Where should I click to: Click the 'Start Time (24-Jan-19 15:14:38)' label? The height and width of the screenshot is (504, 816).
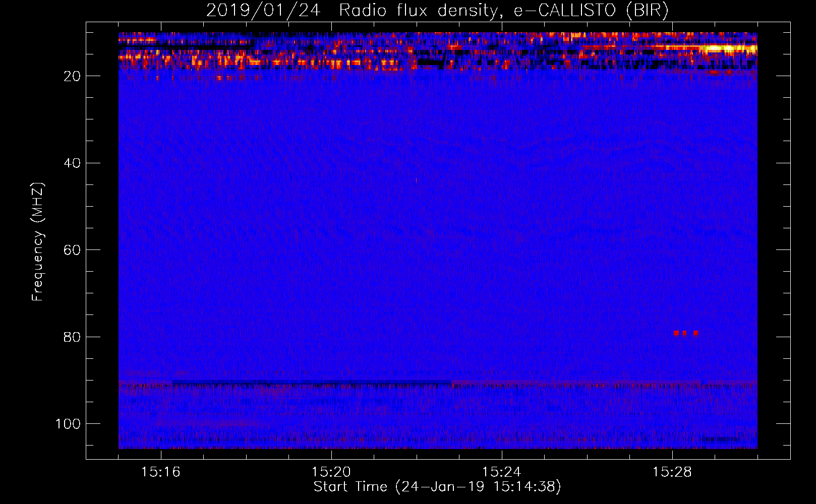[x=437, y=487]
